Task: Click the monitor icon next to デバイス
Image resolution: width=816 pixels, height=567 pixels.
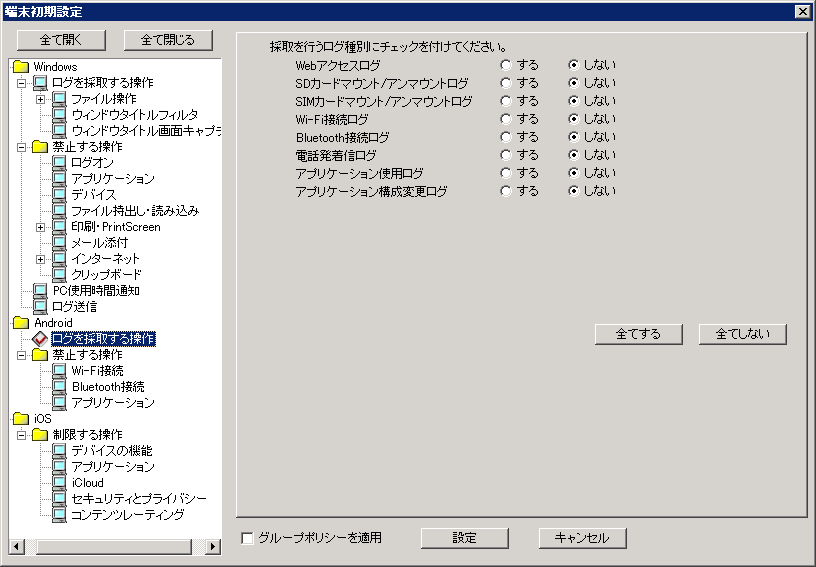Action: [59, 195]
